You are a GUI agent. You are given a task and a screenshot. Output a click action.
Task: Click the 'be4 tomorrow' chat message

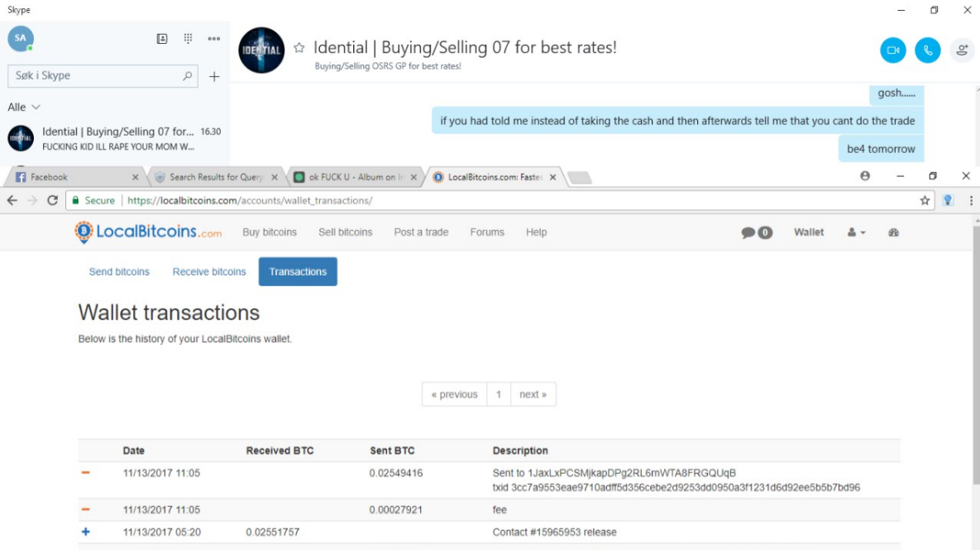pyautogui.click(x=882, y=149)
